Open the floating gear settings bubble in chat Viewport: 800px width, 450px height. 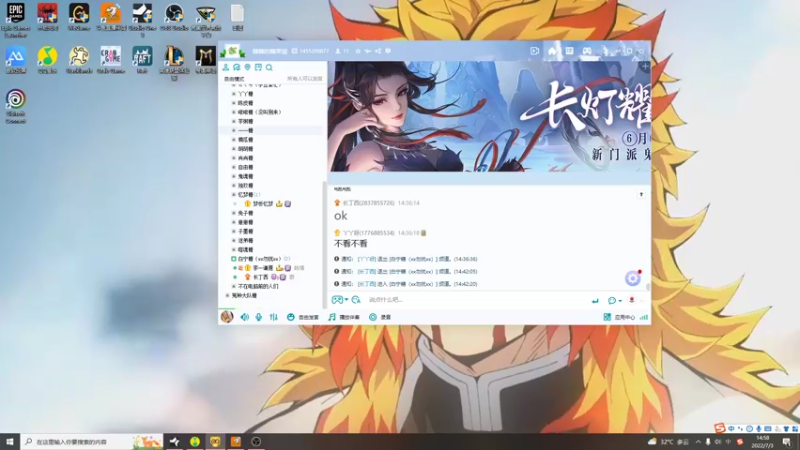point(633,278)
